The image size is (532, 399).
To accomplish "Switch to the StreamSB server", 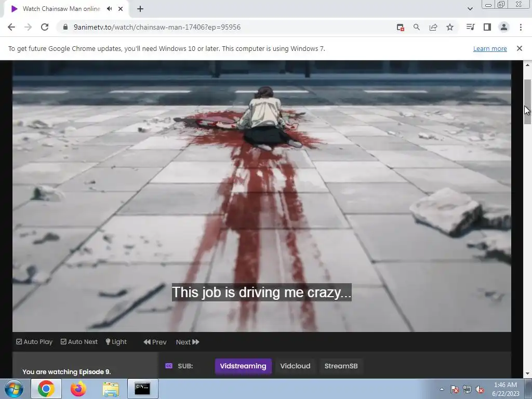I will [x=341, y=366].
